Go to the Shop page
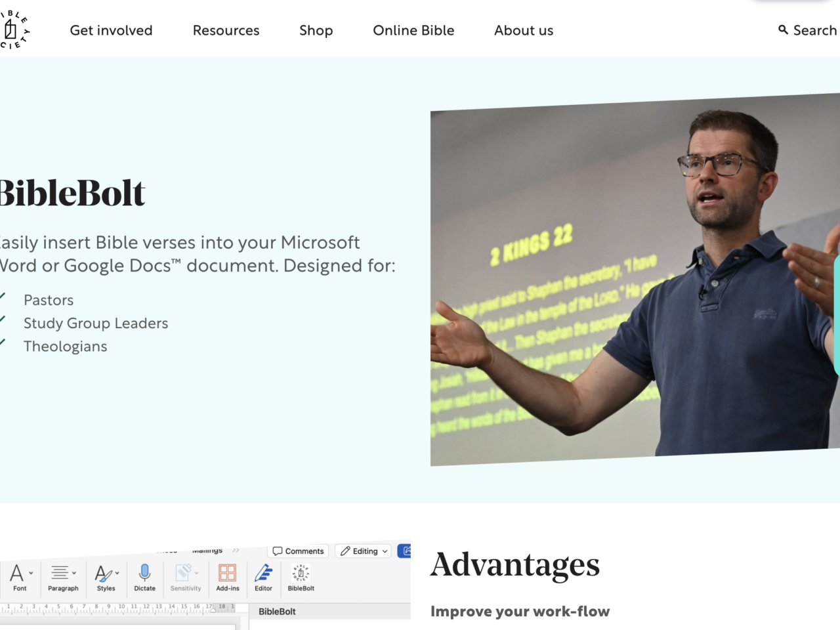This screenshot has height=630, width=840. pyautogui.click(x=316, y=30)
